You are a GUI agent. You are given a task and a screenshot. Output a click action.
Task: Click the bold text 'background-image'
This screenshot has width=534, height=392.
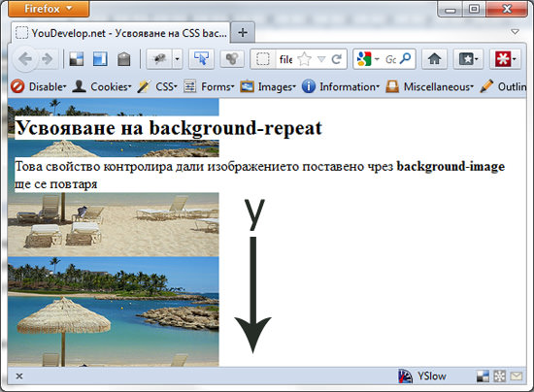click(451, 166)
